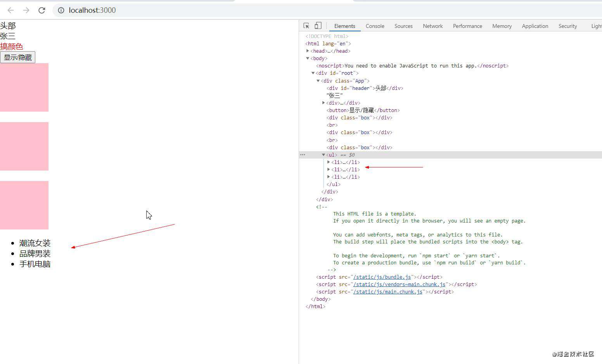Select the closing </ul> tag line
Image resolution: width=602 pixels, height=364 pixels.
pos(334,184)
